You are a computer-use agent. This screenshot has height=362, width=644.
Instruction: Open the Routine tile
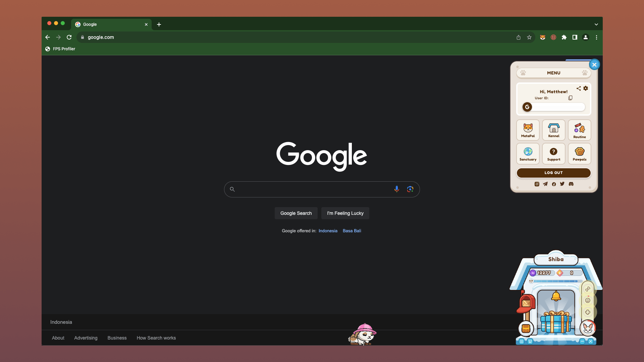(580, 130)
